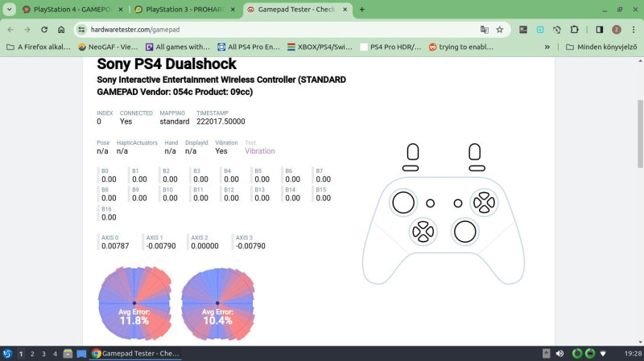
Task: Click the right trigger on controller diagram
Action: pos(474,152)
